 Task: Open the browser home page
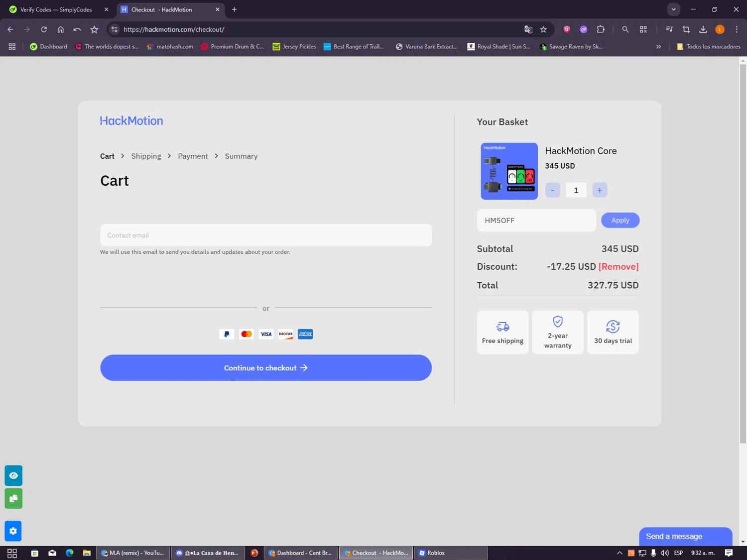tap(61, 29)
